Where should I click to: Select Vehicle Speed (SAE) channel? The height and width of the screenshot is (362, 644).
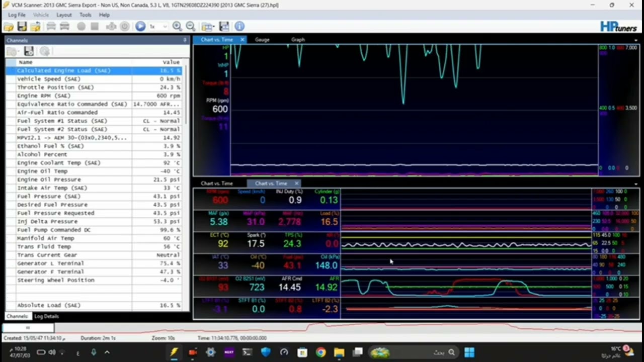click(x=94, y=79)
